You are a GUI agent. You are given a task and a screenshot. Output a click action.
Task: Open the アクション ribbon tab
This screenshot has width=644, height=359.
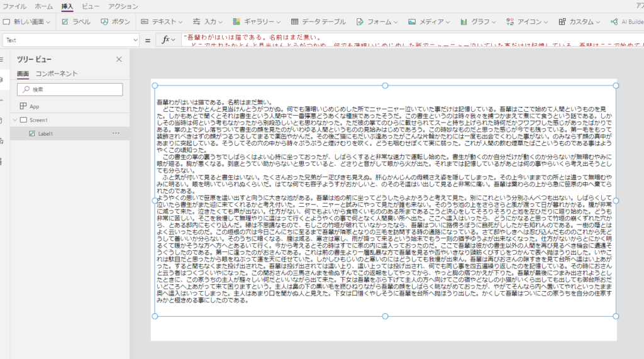(x=123, y=6)
